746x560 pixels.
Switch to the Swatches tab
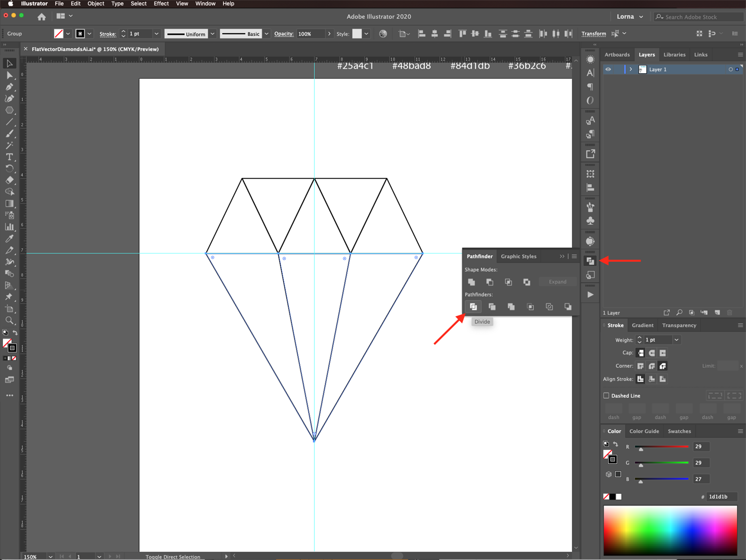coord(679,431)
